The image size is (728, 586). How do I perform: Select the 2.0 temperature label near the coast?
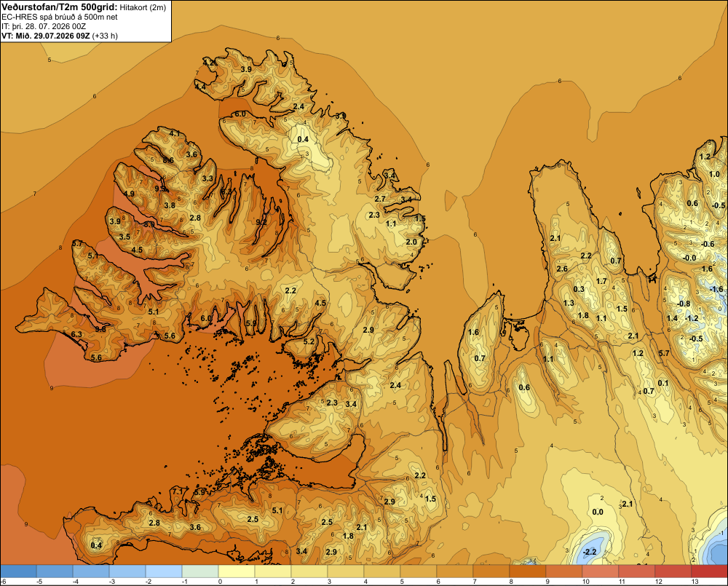click(x=411, y=242)
